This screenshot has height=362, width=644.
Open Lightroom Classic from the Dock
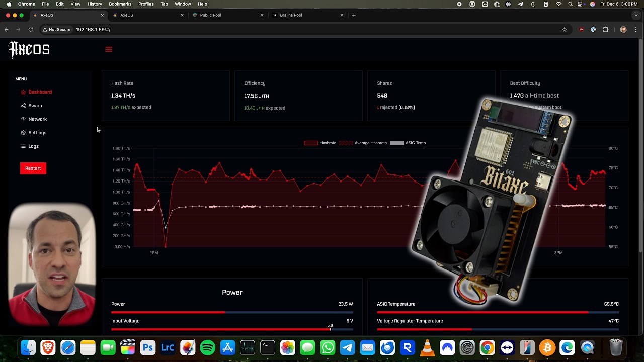point(168,347)
